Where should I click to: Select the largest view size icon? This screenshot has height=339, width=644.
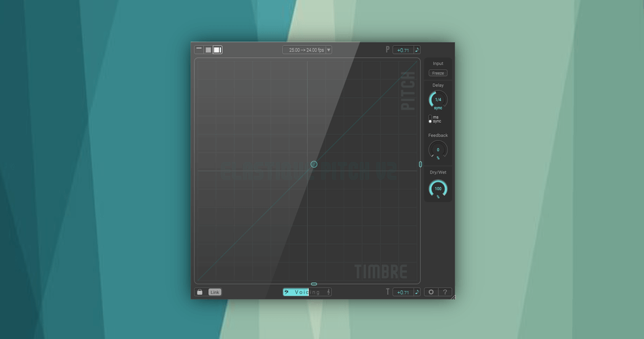(218, 49)
